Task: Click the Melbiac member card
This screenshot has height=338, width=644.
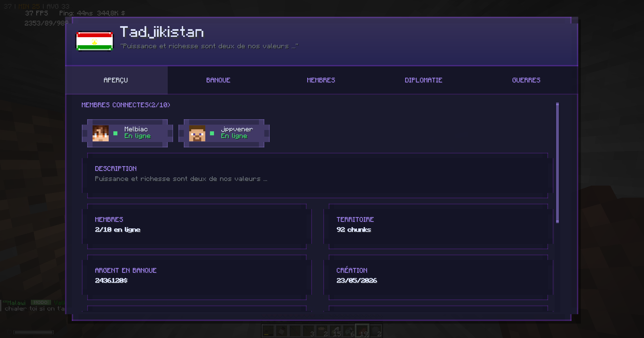Action: (x=127, y=133)
